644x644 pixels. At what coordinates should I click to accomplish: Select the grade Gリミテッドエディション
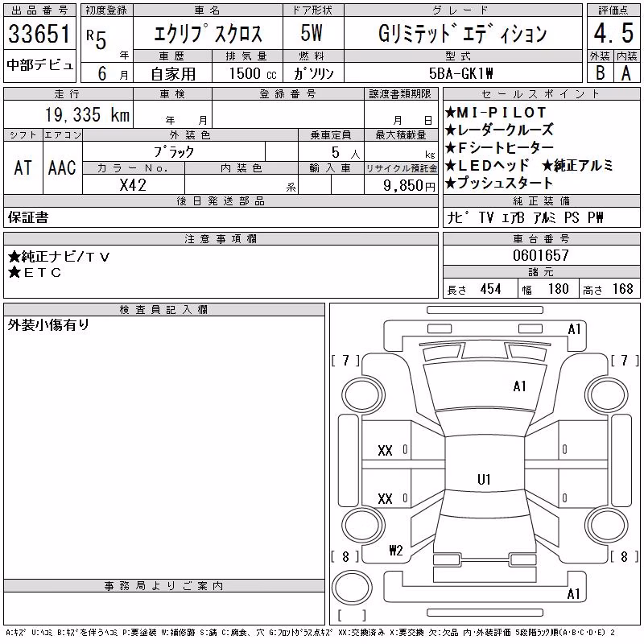[462, 34]
